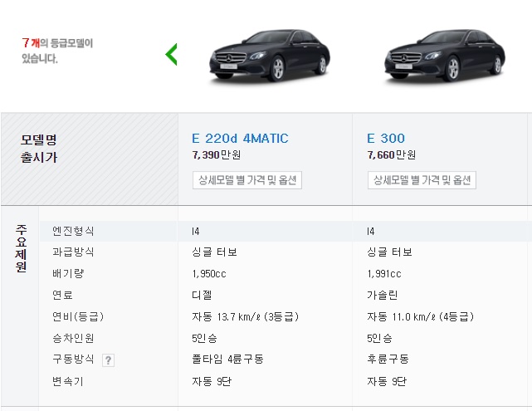Image resolution: width=532 pixels, height=411 pixels.
Task: Select the 엔진형식 row label
Action: (73, 231)
